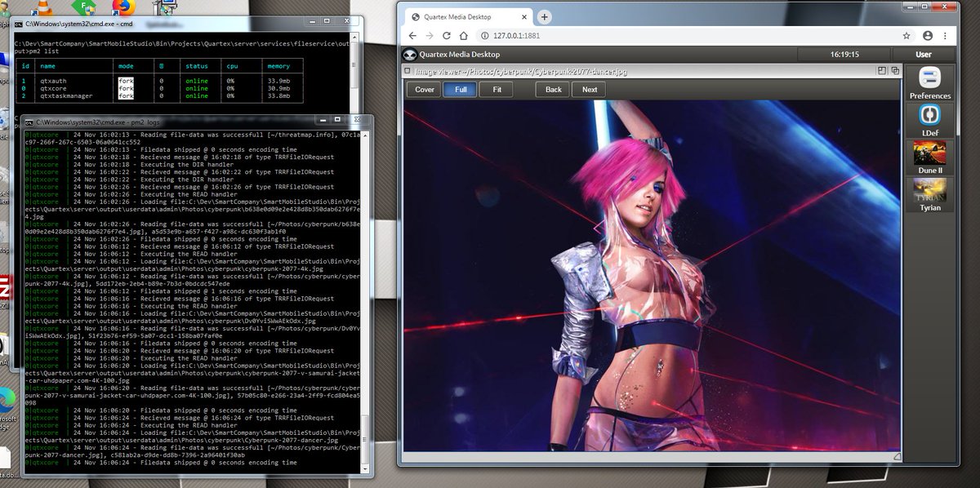Go to Chrome home page
The image size is (980, 488).
[464, 36]
